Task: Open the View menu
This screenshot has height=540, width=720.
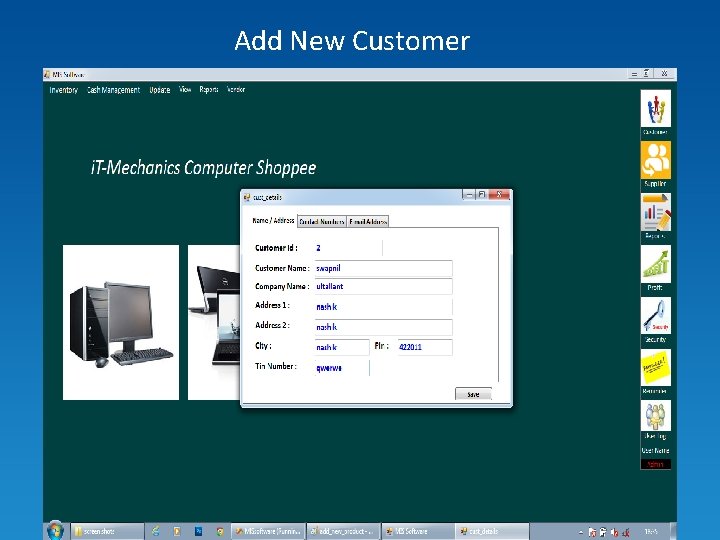Action: pos(185,90)
